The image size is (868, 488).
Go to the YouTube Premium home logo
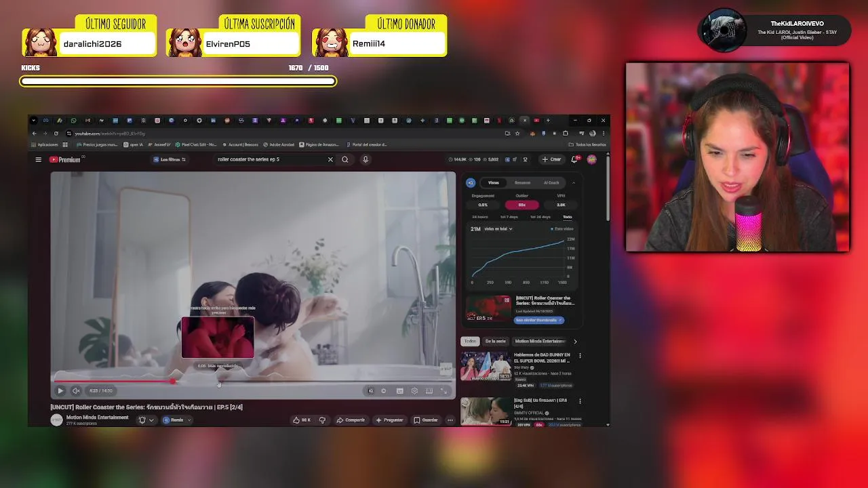tap(65, 159)
